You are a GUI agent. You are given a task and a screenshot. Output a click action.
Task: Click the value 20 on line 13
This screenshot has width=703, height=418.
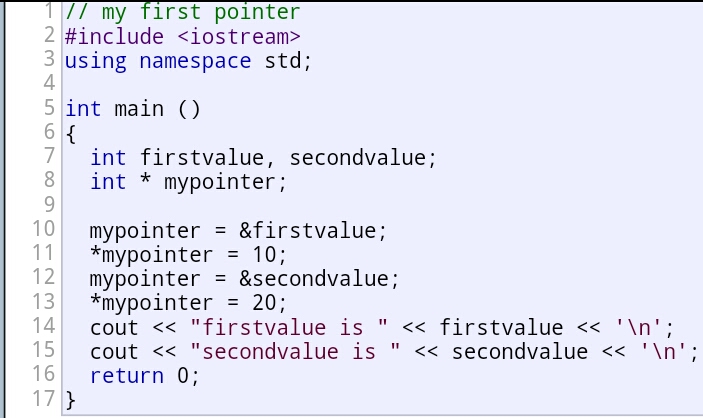[265, 303]
